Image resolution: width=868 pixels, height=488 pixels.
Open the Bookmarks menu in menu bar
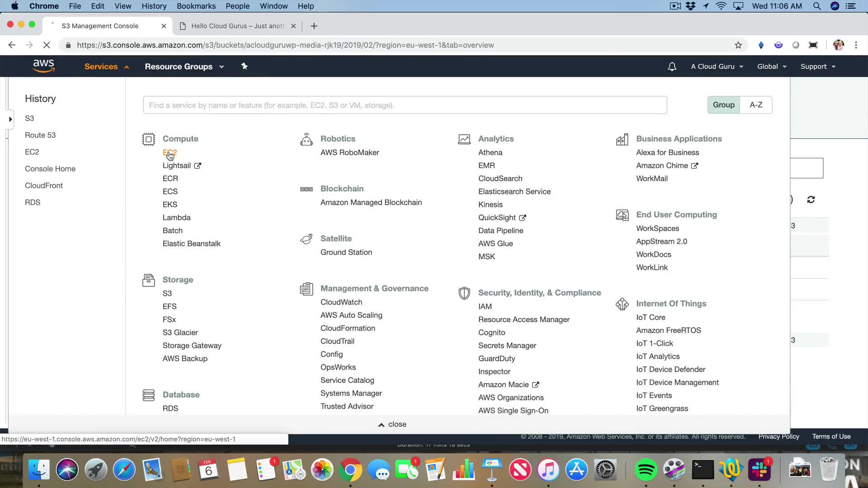click(196, 6)
